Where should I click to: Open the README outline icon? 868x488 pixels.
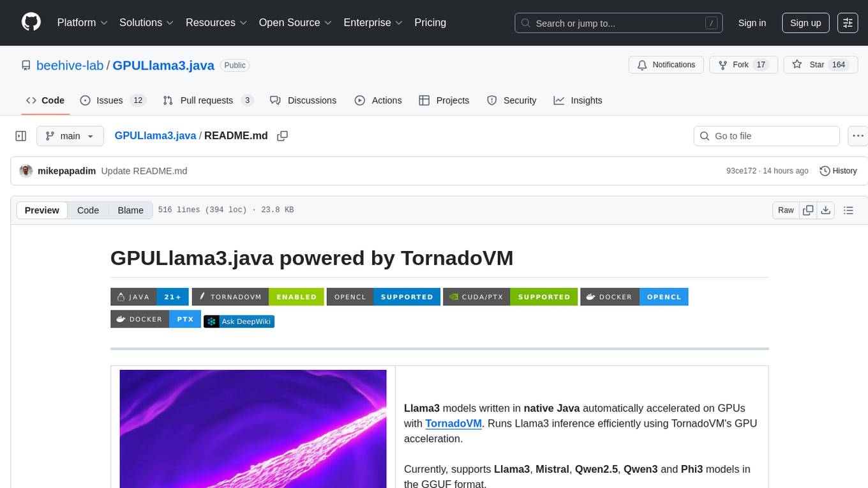pyautogui.click(x=848, y=210)
